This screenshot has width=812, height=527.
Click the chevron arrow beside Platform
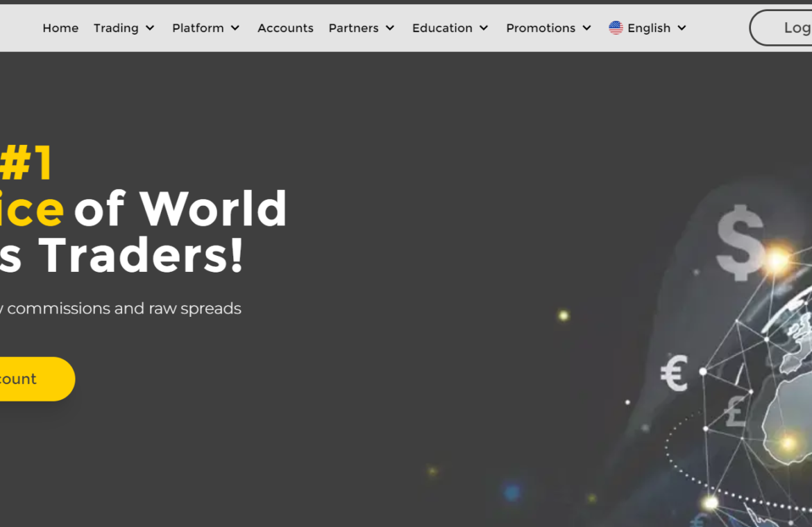(235, 28)
